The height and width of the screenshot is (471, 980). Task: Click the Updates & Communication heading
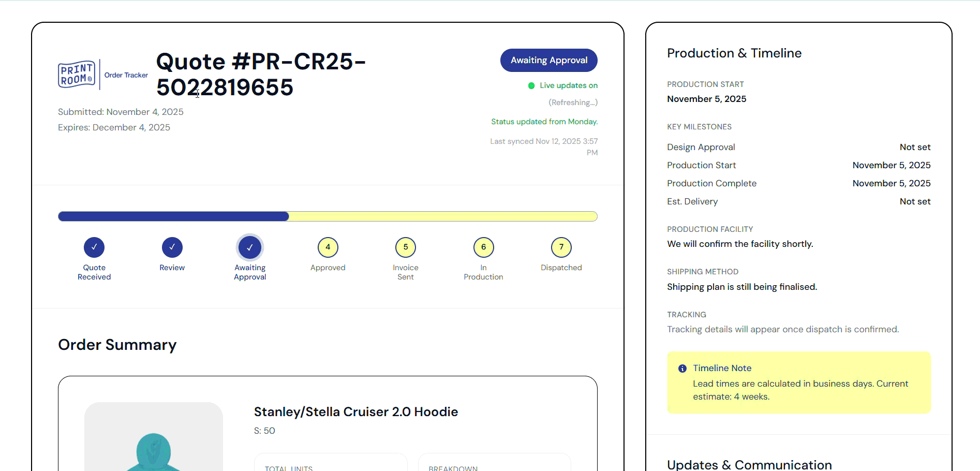pos(749,464)
